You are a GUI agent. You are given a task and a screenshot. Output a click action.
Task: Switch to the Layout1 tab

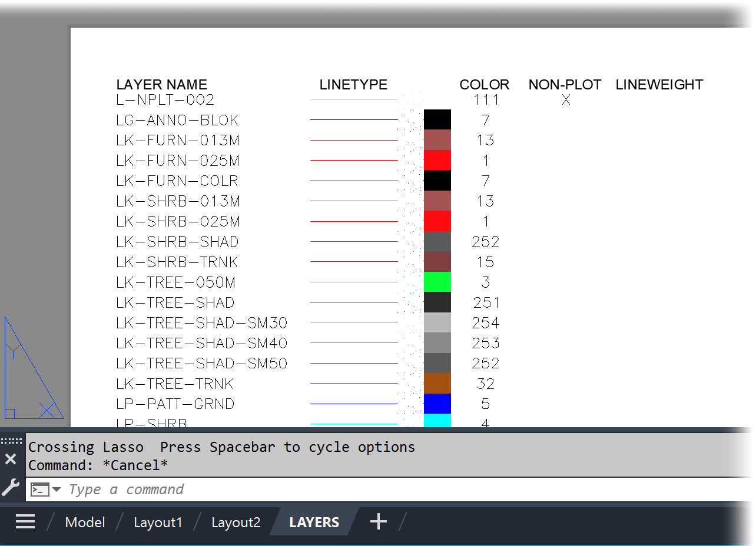(158, 522)
